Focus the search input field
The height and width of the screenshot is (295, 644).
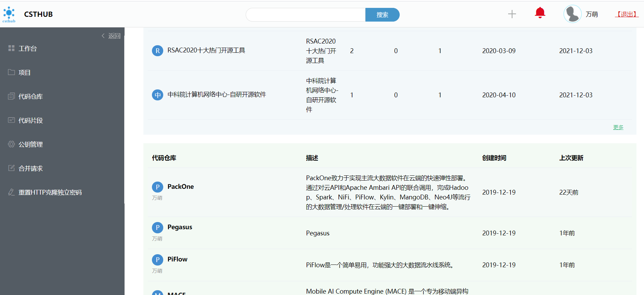click(305, 15)
